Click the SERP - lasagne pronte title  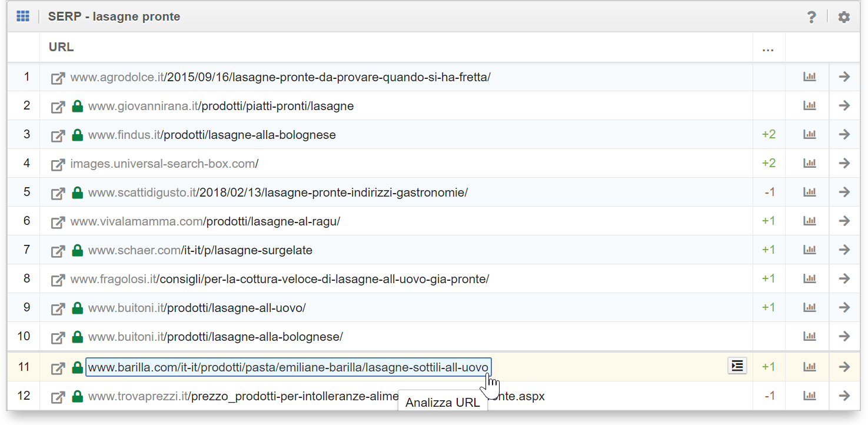pyautogui.click(x=114, y=16)
